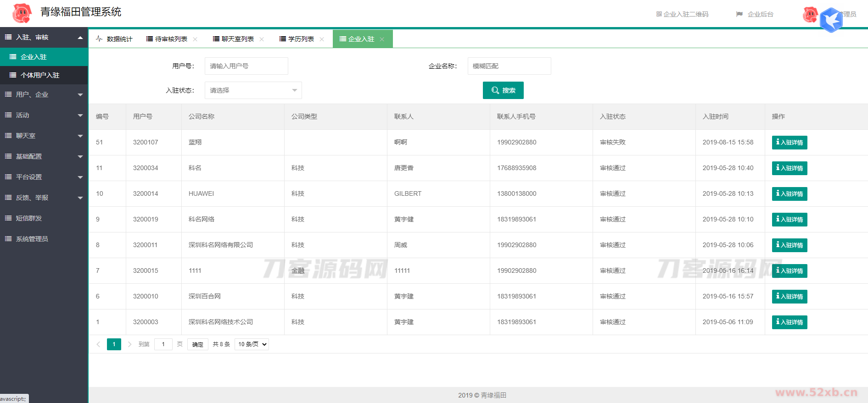
Task: Switch to the 数据统计 tab
Action: [115, 39]
